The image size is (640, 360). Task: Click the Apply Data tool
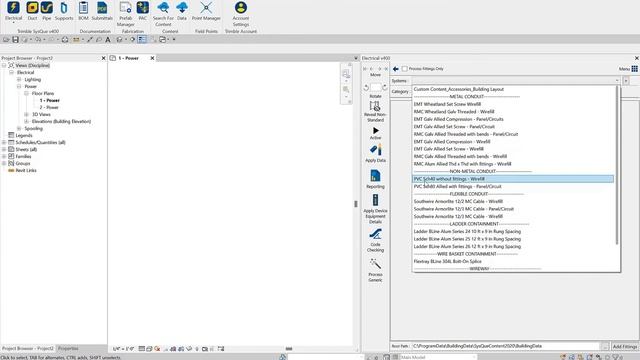click(376, 153)
